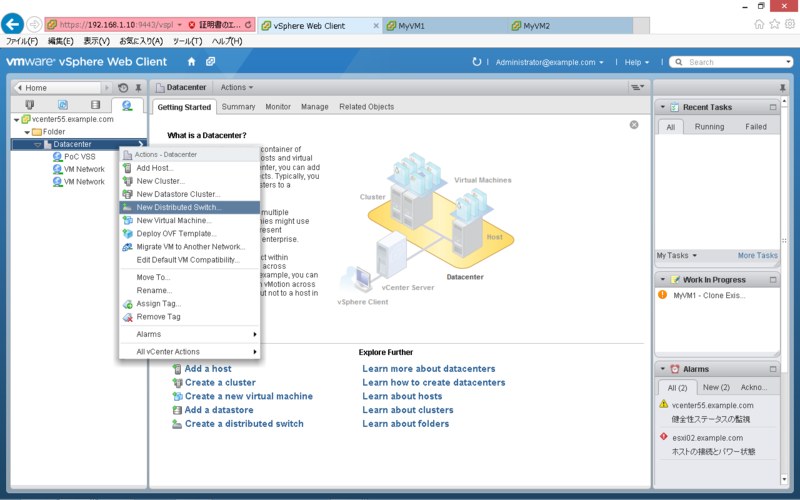Open the new window icon beside home

point(210,62)
